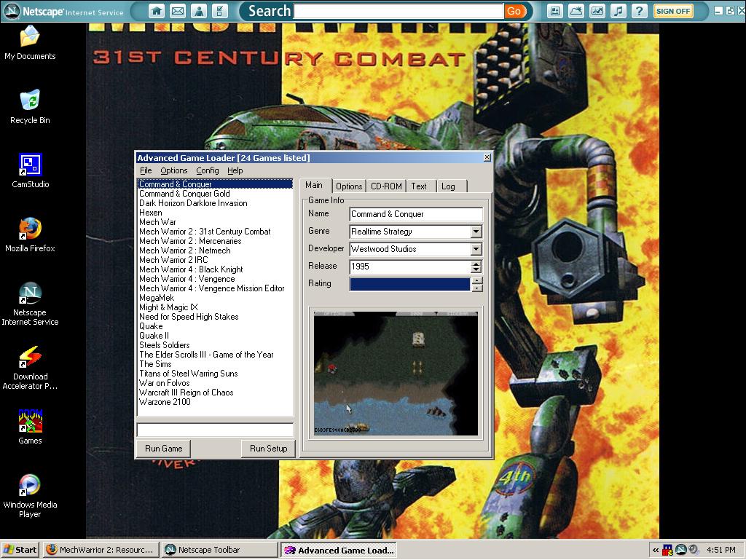Open the Config menu

(207, 170)
